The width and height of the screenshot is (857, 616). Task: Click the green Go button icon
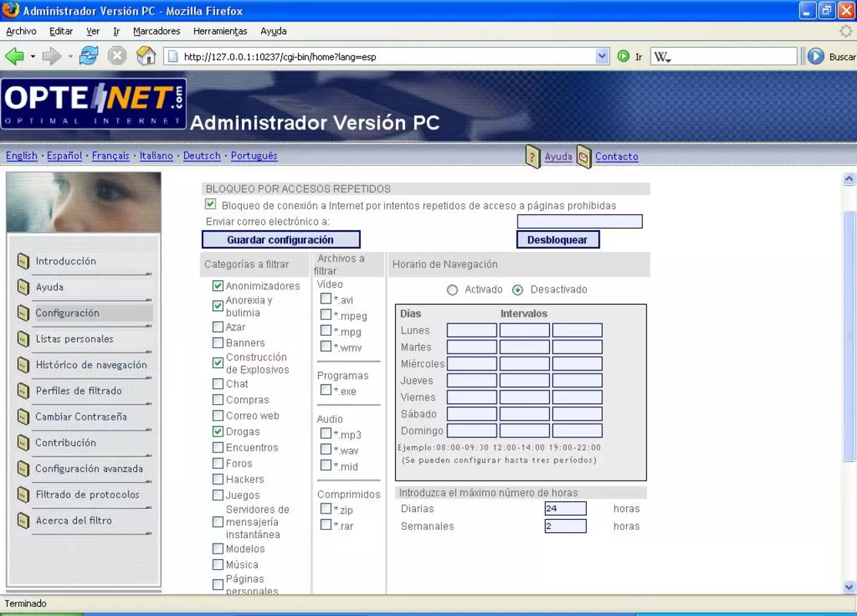(623, 55)
